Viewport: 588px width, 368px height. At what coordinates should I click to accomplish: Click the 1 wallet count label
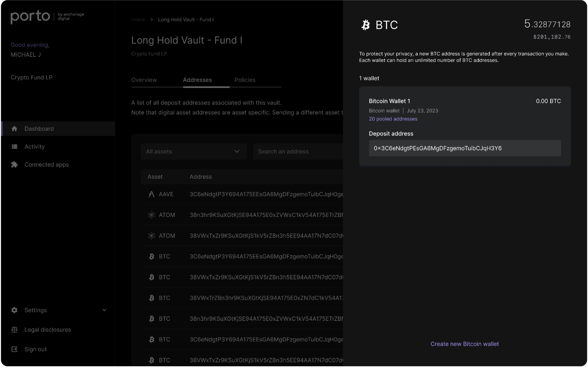369,78
